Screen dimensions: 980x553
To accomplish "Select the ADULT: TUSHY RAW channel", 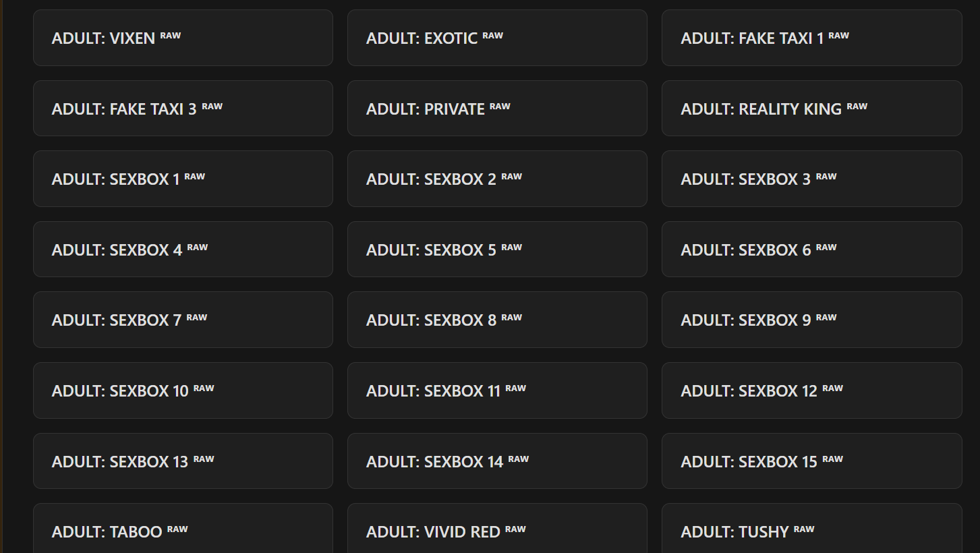I will coord(811,531).
